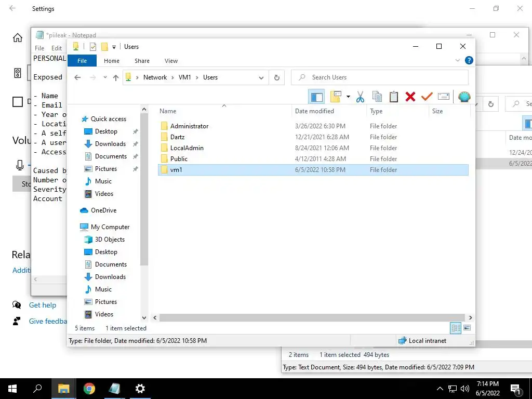Click the Rename toolbar icon

pyautogui.click(x=444, y=97)
